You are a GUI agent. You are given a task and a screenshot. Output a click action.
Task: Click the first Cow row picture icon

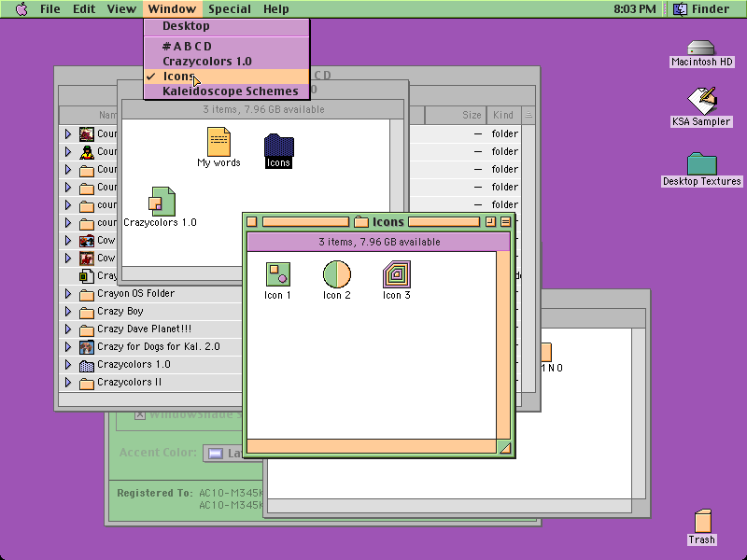point(86,241)
